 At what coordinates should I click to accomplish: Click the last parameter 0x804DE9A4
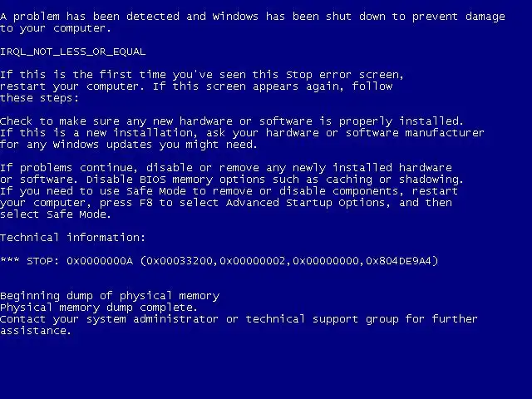399,261
